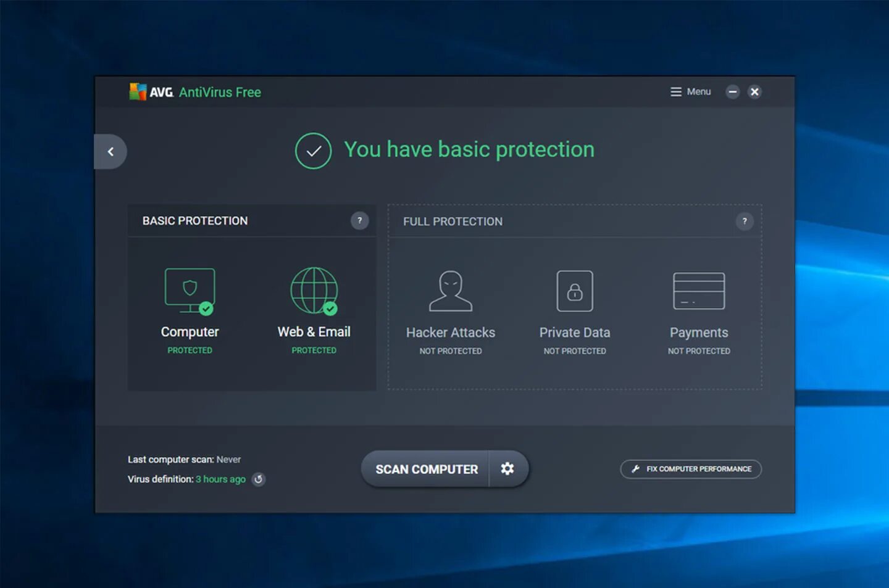Click NOT PROTECTED under Hacker Attacks
889x588 pixels.
(x=451, y=351)
